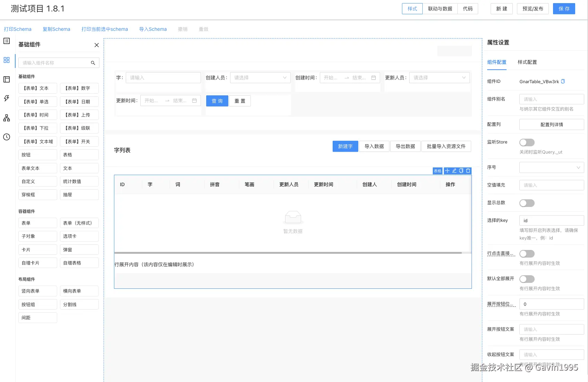Open the tree structure panel icon
Viewport: 588px width, 382px height.
point(6,118)
